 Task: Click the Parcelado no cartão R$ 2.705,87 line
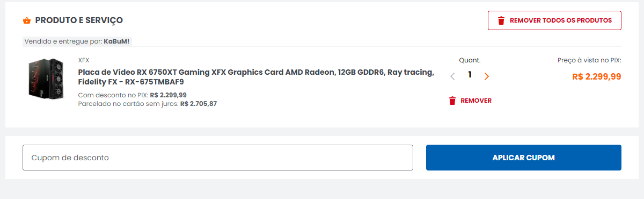(148, 103)
